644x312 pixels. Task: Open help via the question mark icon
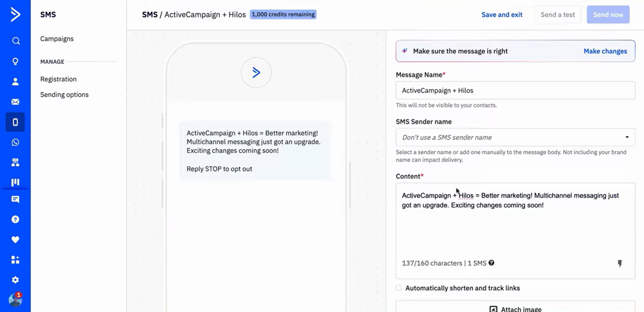pos(15,220)
